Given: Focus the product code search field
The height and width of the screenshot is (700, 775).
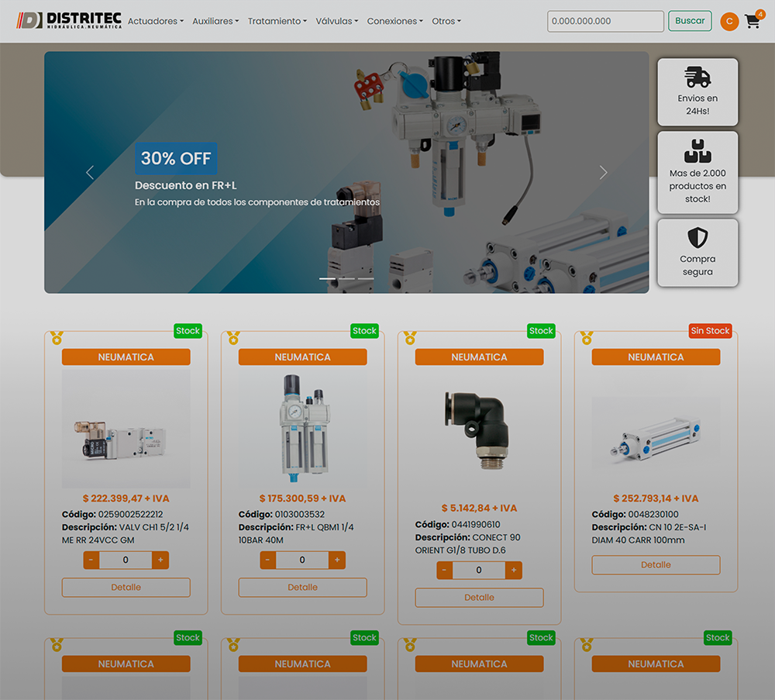Looking at the screenshot, I should click(605, 22).
